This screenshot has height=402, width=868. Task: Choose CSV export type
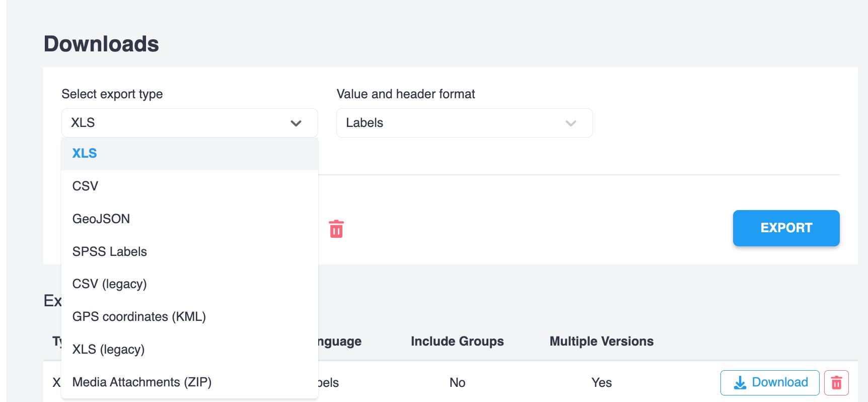pos(85,186)
